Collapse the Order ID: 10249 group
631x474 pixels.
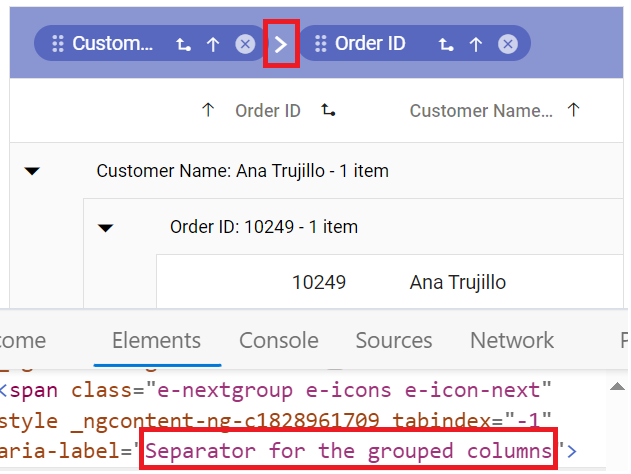pos(105,228)
